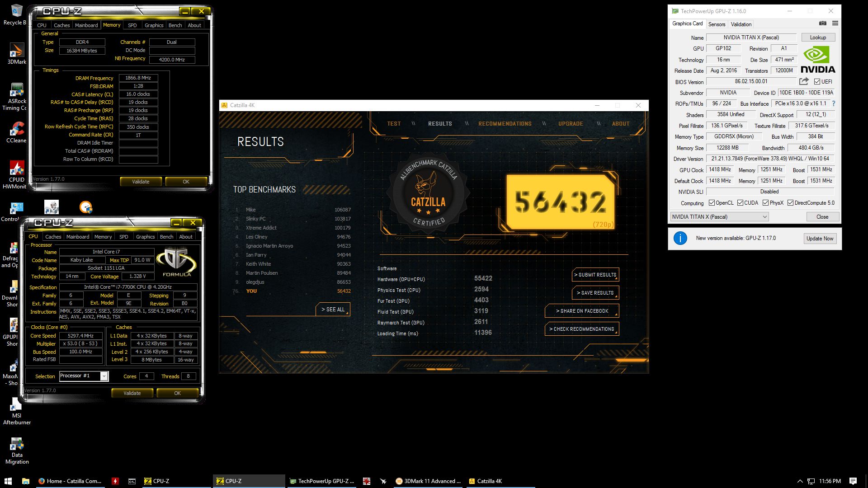Open the command prompt taskbar icon

(132, 481)
